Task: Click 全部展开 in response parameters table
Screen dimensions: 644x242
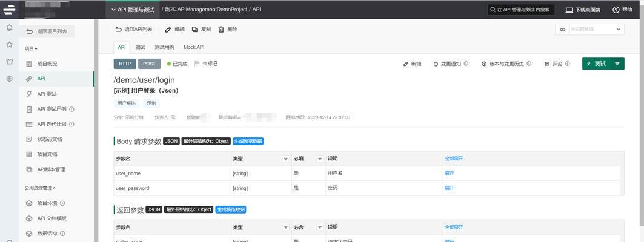Action: 454,227
